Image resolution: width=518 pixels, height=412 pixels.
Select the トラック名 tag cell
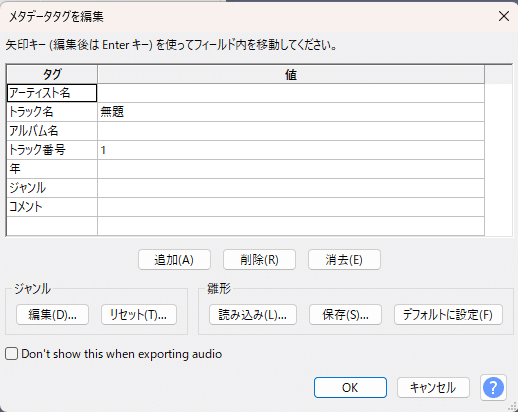[52, 112]
